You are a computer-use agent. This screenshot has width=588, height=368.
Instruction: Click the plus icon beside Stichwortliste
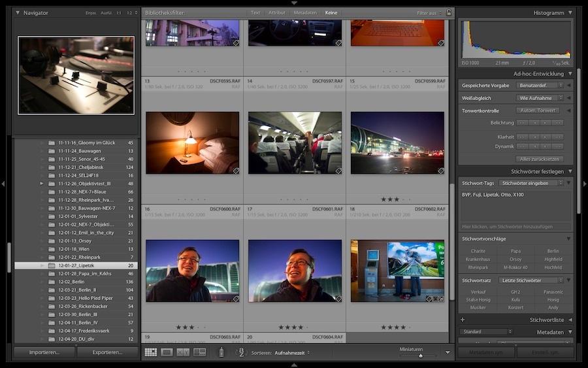463,320
